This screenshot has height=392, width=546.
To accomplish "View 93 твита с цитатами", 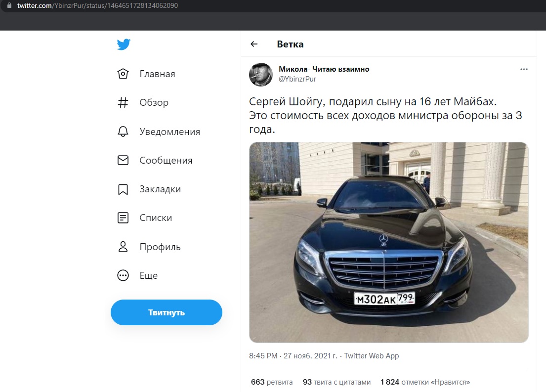I will 336,382.
